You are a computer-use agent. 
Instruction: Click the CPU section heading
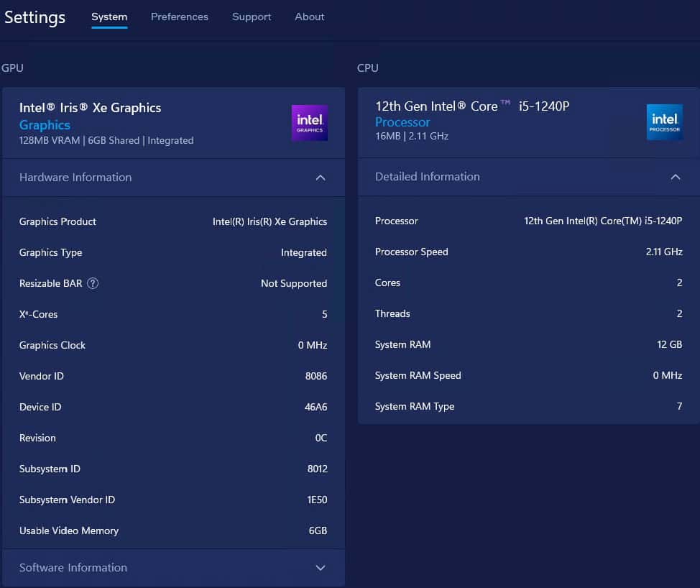(x=367, y=68)
